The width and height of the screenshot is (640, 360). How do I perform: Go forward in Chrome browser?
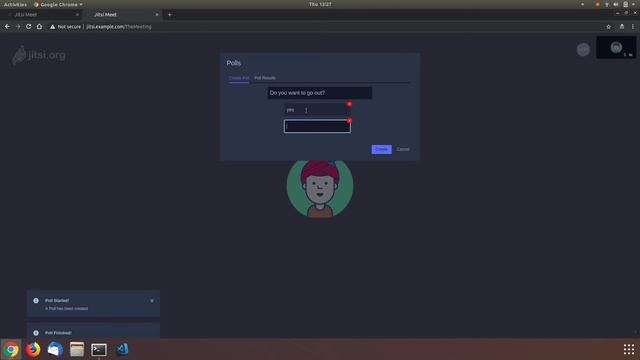point(18,27)
